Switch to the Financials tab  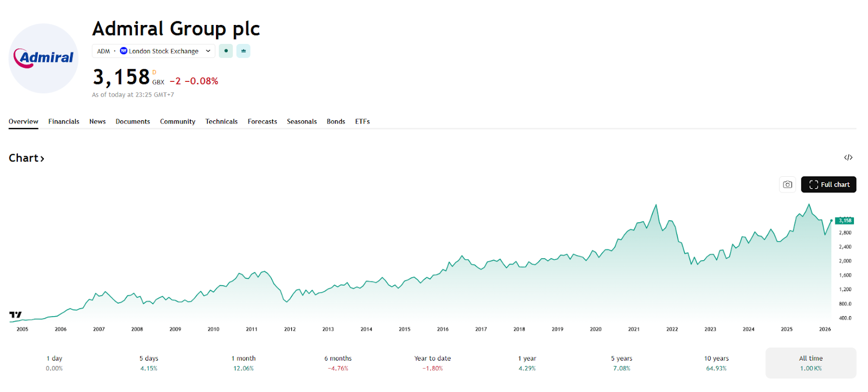(x=63, y=121)
